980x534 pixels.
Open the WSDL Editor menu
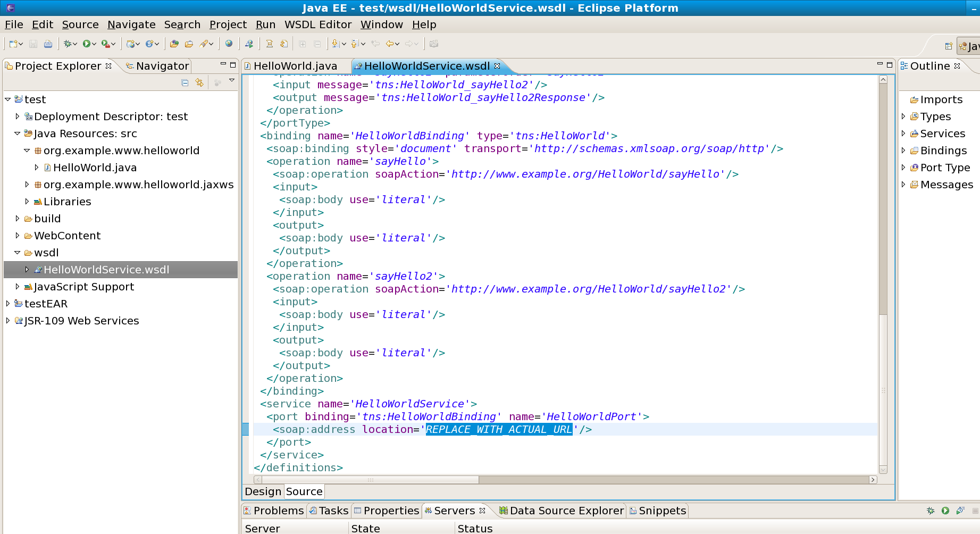[318, 24]
